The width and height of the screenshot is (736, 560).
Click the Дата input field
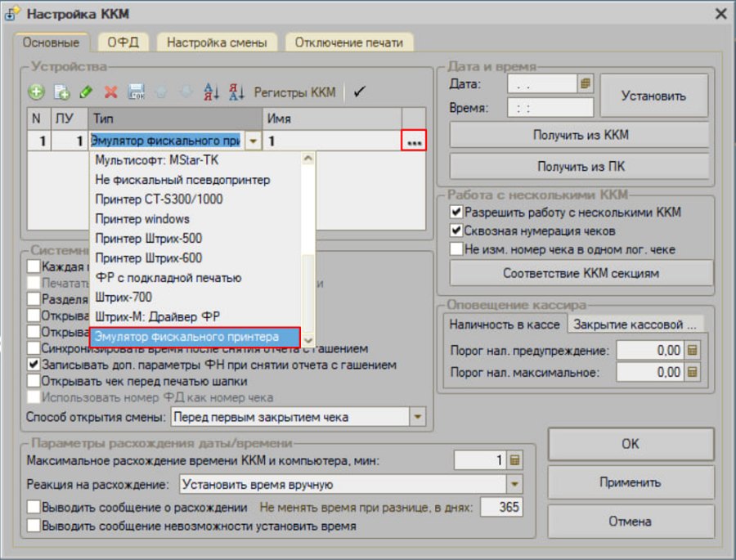point(542,84)
